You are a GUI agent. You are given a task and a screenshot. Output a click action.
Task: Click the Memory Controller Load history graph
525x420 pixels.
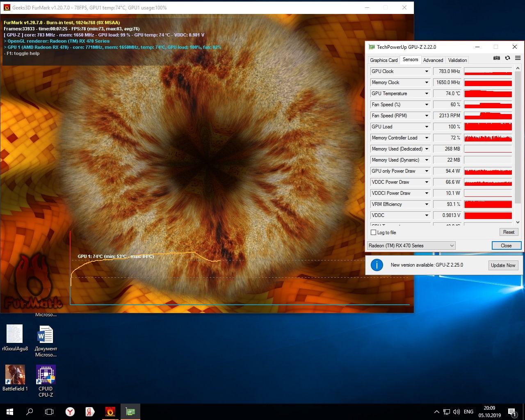pyautogui.click(x=488, y=138)
